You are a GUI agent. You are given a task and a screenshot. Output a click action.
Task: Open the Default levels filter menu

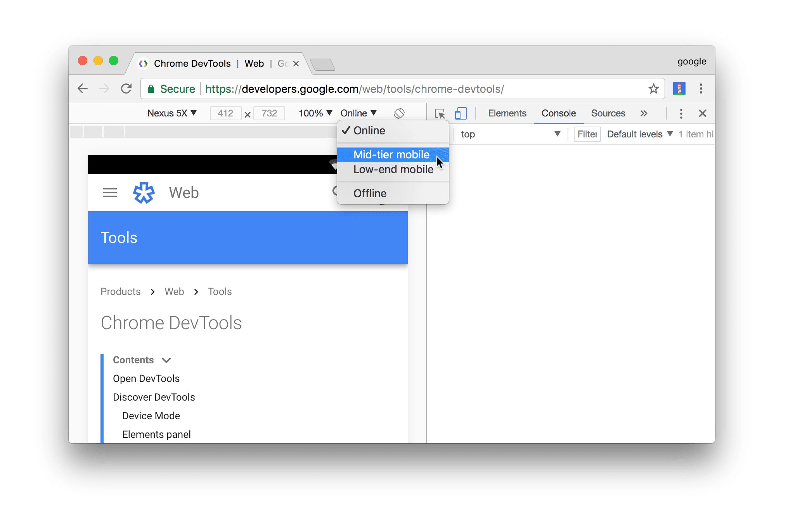639,134
